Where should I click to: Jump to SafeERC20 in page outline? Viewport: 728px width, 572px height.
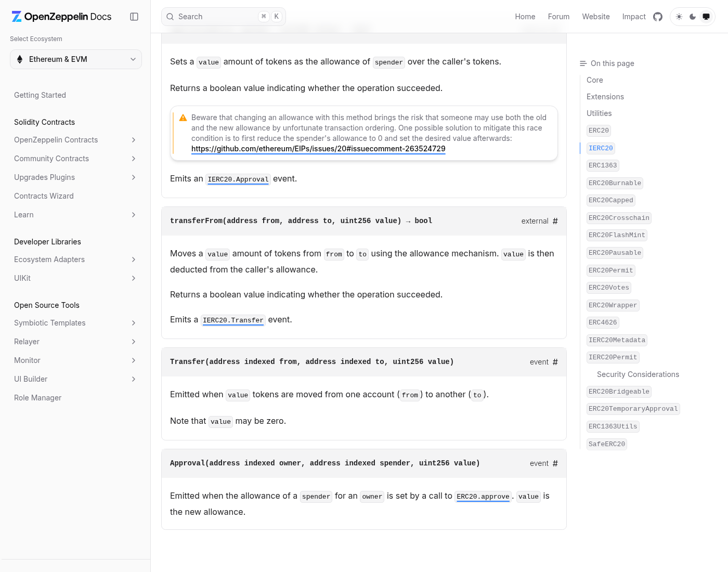pos(607,444)
